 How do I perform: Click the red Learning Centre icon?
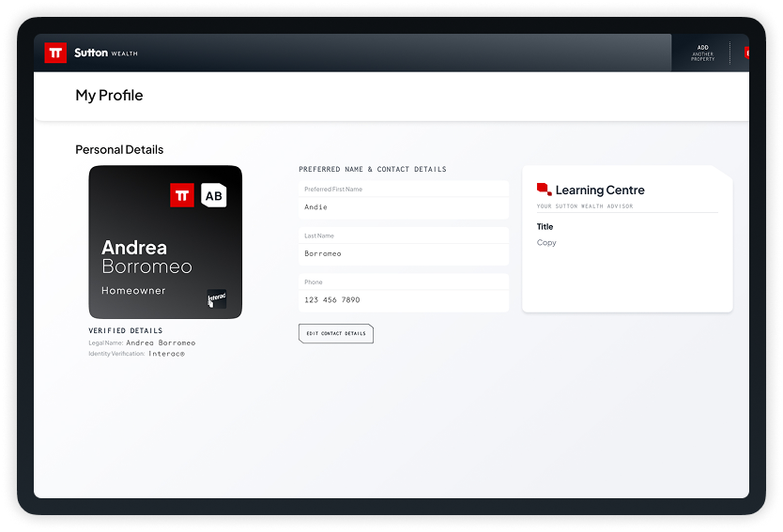(x=544, y=190)
